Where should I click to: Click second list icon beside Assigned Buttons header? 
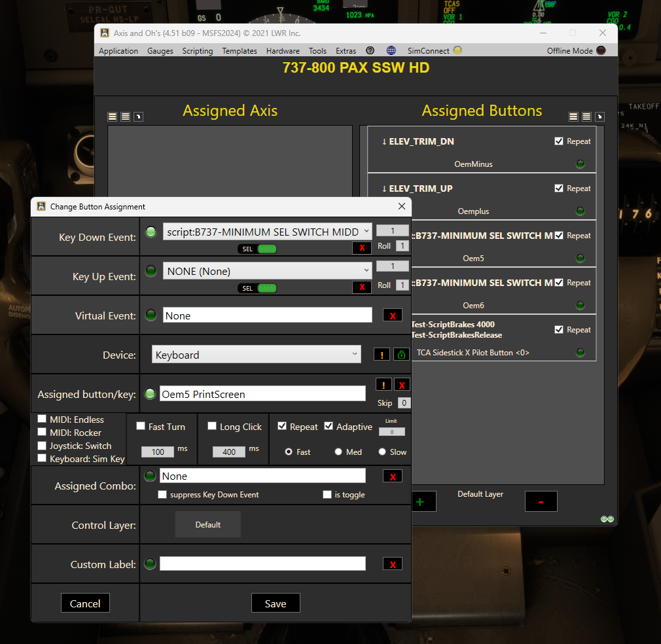point(586,116)
